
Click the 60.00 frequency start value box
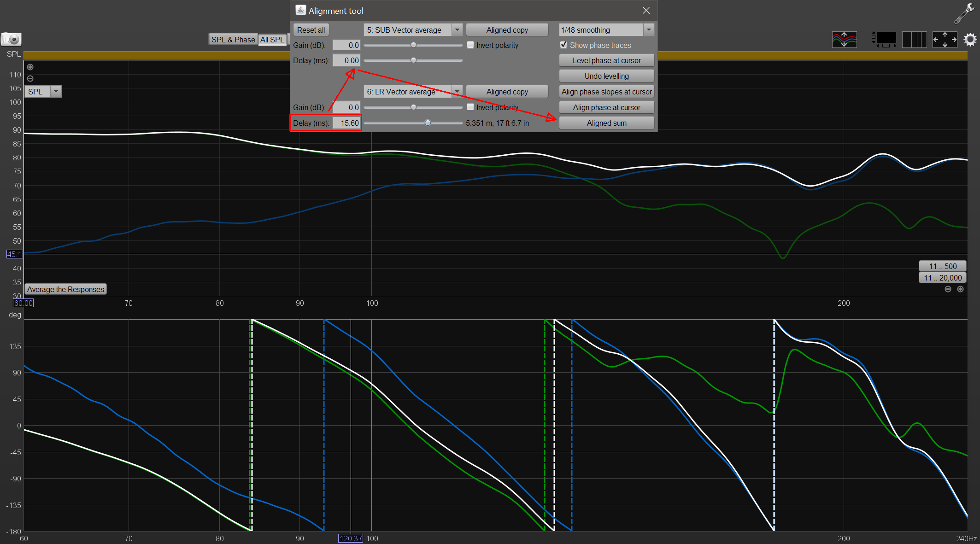click(x=23, y=303)
